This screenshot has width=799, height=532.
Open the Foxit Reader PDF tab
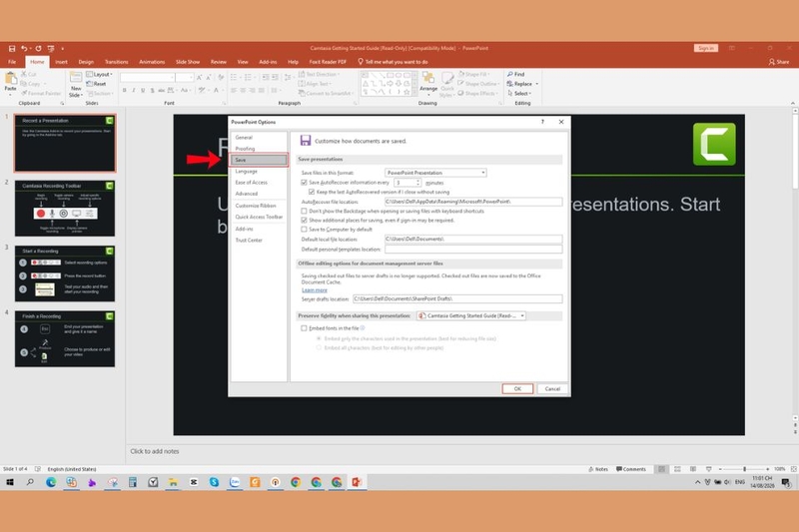tap(328, 62)
